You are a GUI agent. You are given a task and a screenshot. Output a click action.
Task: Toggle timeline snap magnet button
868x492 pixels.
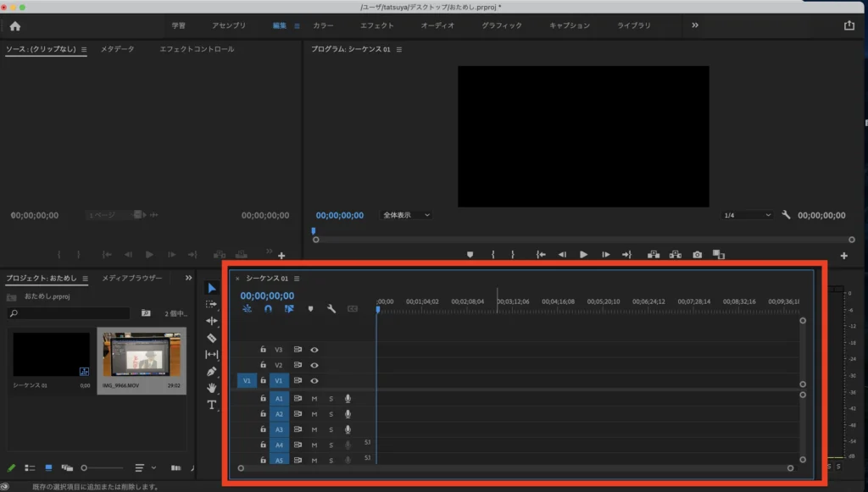point(268,309)
